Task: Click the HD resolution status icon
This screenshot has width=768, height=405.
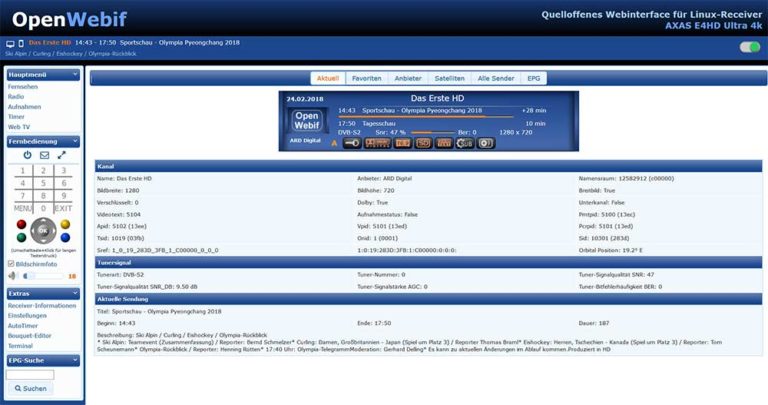Action: click(x=423, y=143)
